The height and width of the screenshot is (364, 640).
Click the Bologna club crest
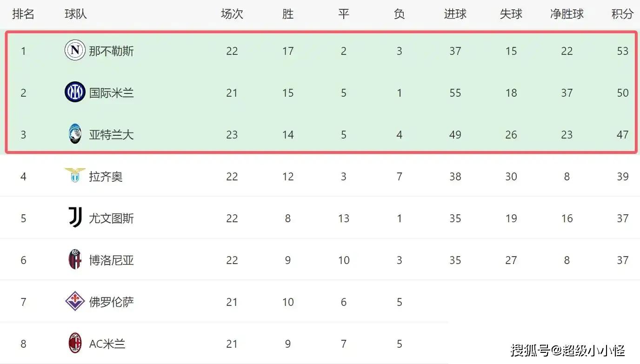(75, 259)
